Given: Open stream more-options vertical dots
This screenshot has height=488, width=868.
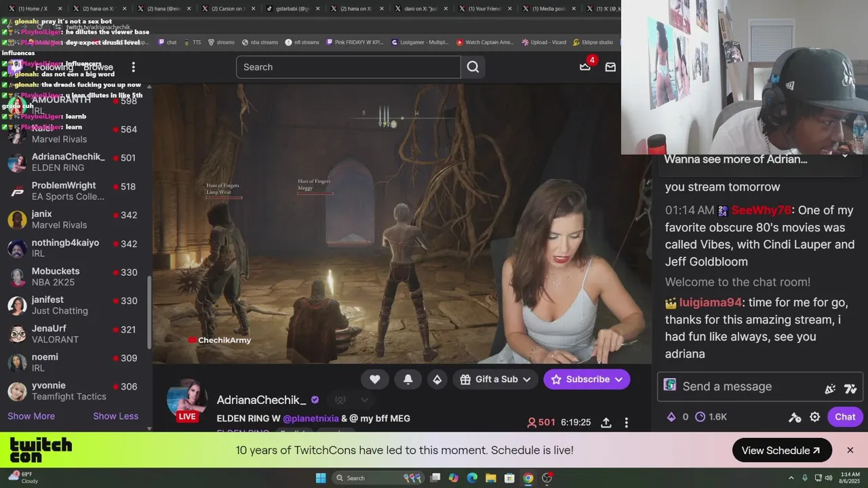Looking at the screenshot, I should click(626, 422).
